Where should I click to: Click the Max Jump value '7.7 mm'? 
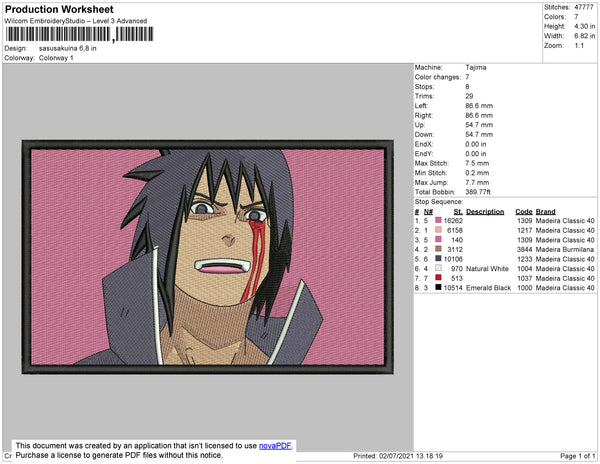477,182
